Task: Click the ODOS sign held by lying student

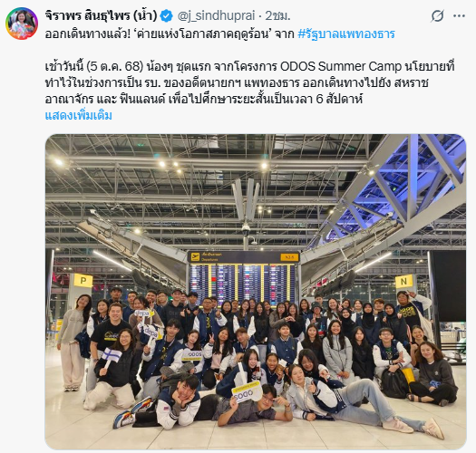Action: pos(247,392)
